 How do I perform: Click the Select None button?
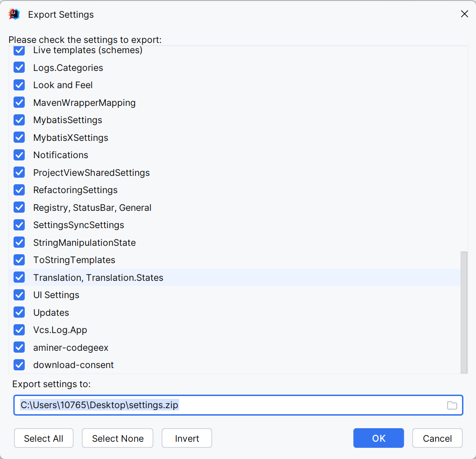tap(118, 438)
